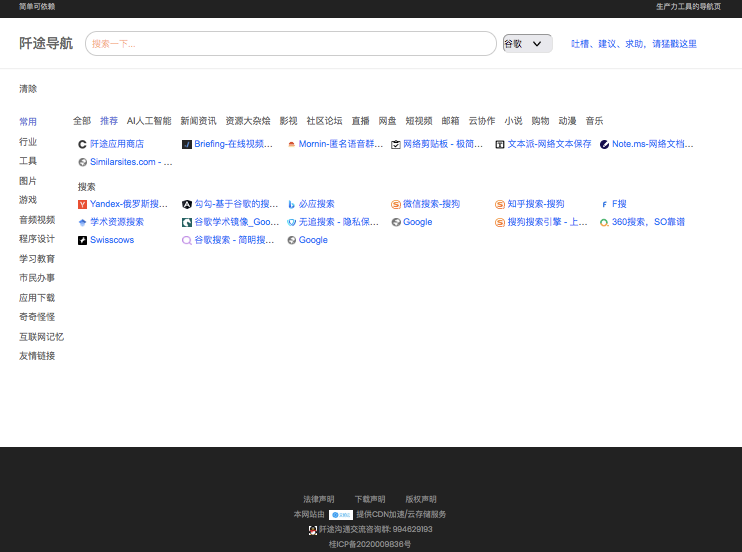Open the 版权声明 footer link
Viewport: 742px width, 552px height.
(x=421, y=499)
